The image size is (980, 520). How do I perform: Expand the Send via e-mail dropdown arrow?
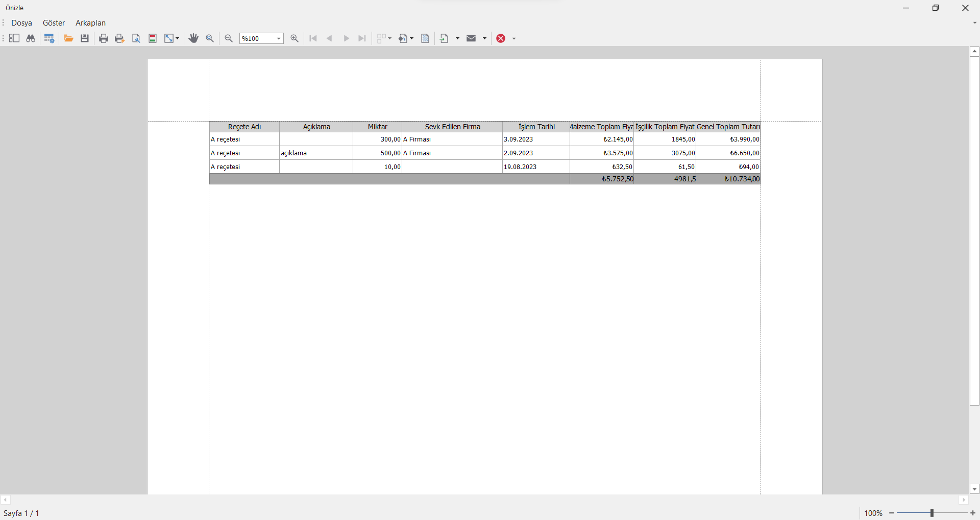[484, 38]
